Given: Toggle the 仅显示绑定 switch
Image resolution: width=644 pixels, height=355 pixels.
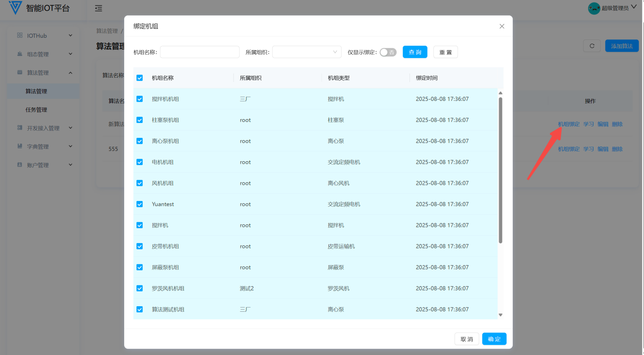Looking at the screenshot, I should pyautogui.click(x=388, y=52).
